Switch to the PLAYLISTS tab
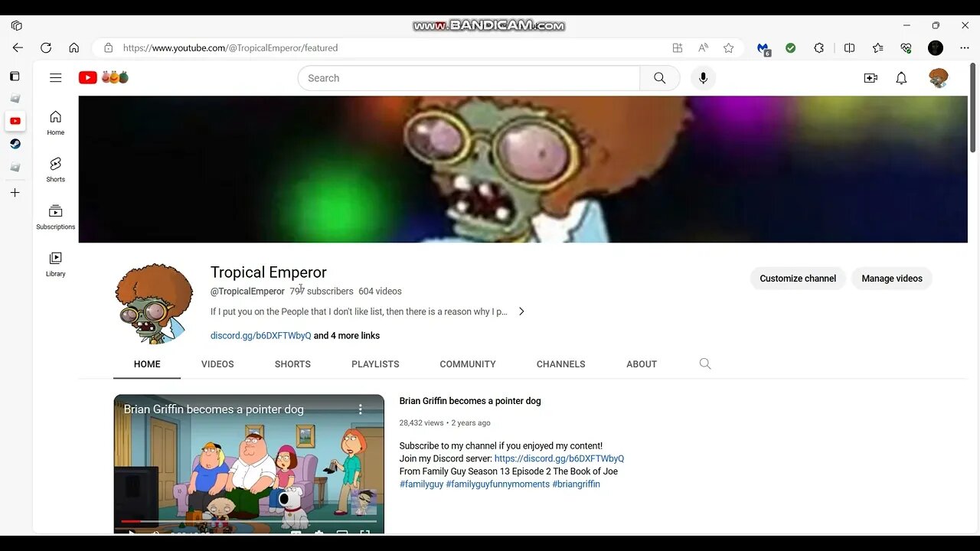The image size is (980, 551). coord(375,364)
